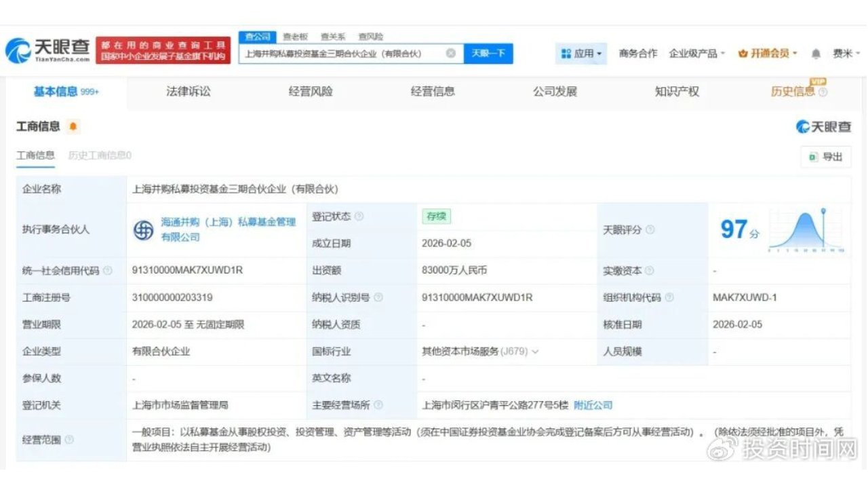The image size is (868, 488).
Task: Open the 附近公司 link
Action: (x=593, y=405)
